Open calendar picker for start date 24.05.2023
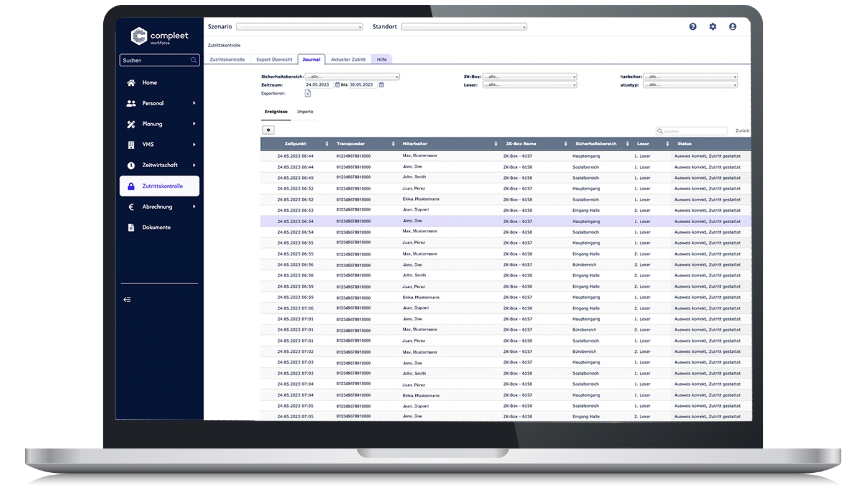 pyautogui.click(x=337, y=85)
